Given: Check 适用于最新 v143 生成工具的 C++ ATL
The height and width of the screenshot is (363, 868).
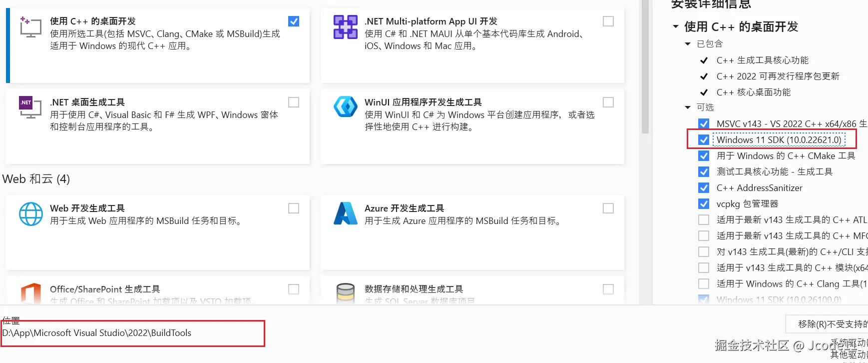Looking at the screenshot, I should (704, 220).
